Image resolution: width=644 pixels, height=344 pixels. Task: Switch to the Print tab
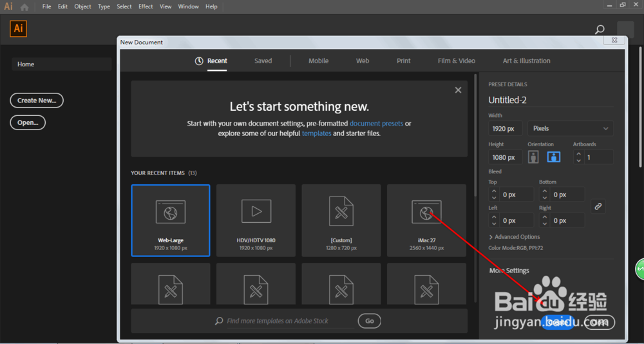(403, 61)
